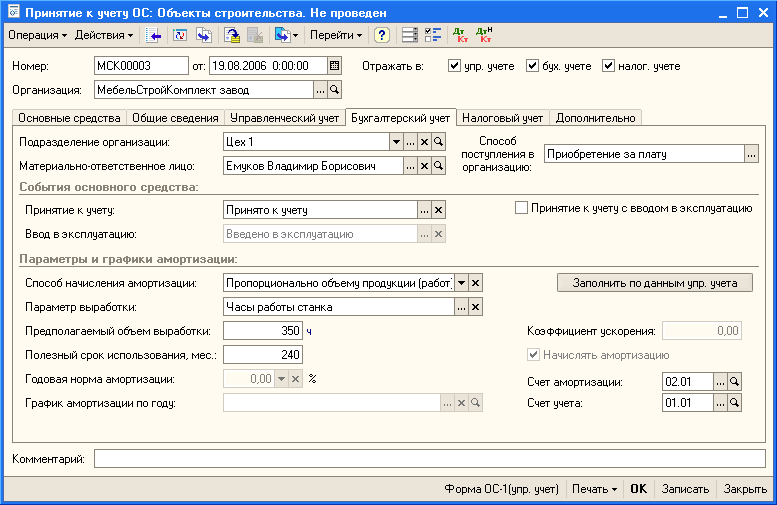Click the Записать button
Image resolution: width=777 pixels, height=505 pixels.
point(685,489)
